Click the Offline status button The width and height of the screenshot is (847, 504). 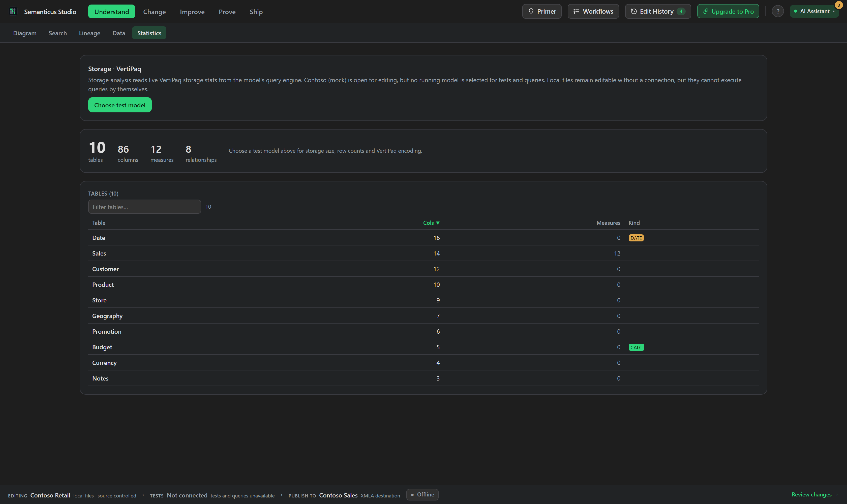point(422,494)
